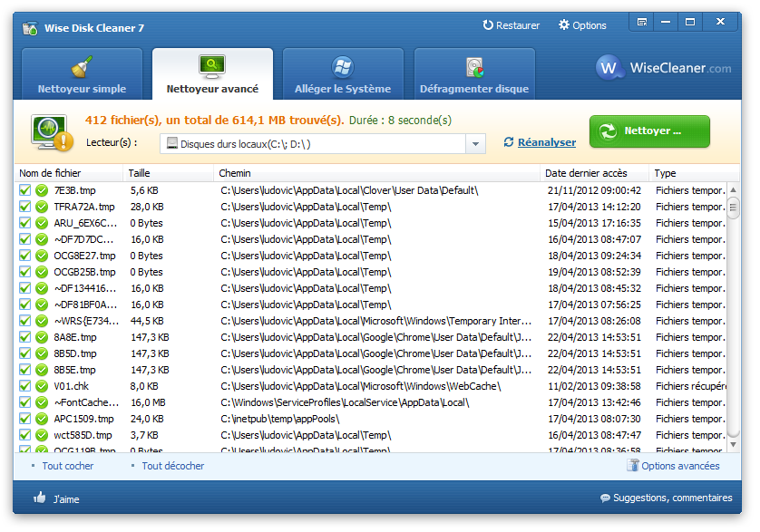Sort by Date dernier accès column

594,173
